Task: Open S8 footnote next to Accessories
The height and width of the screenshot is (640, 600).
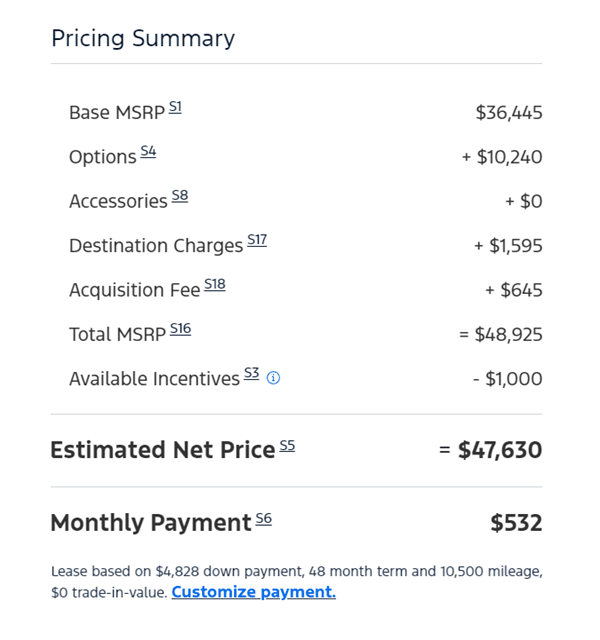Action: [x=179, y=195]
